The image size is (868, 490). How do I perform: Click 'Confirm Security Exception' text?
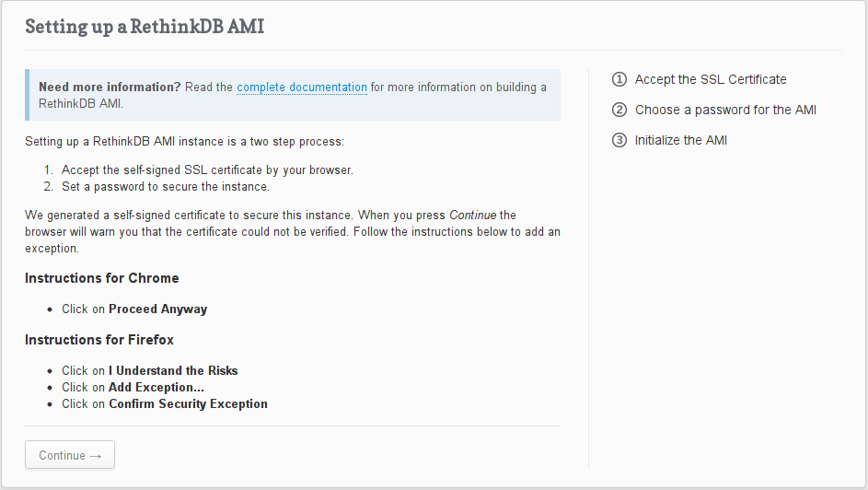tap(188, 404)
